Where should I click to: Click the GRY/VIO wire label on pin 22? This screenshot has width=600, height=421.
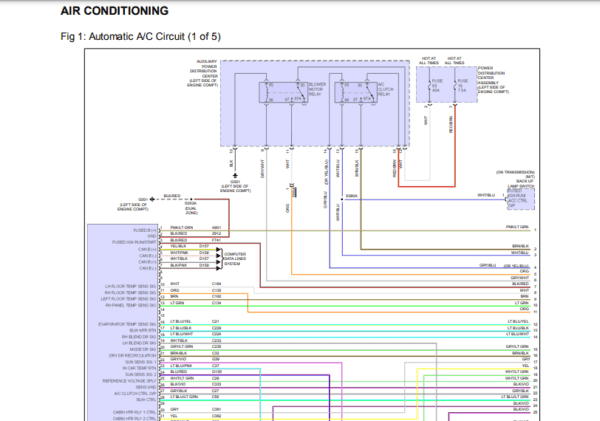pos(178,360)
